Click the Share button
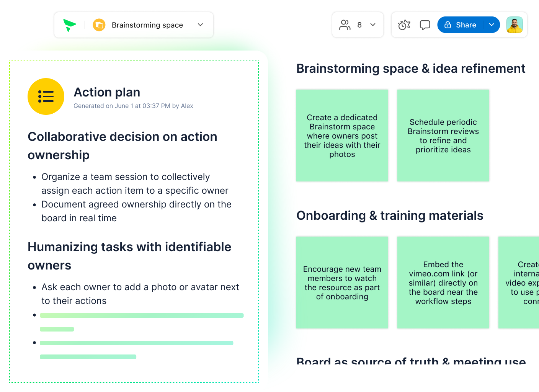 (461, 25)
